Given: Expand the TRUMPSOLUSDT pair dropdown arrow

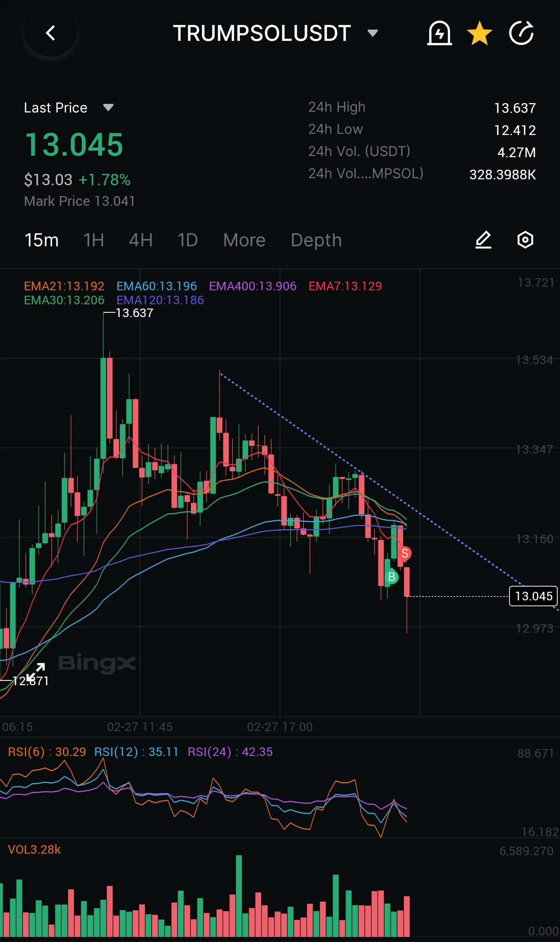Looking at the screenshot, I should click(x=373, y=33).
